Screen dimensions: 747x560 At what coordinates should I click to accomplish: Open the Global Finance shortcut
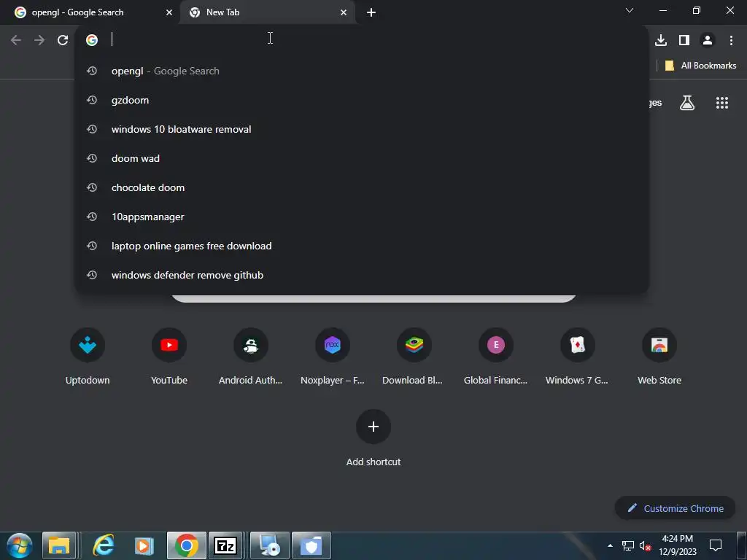click(x=496, y=356)
